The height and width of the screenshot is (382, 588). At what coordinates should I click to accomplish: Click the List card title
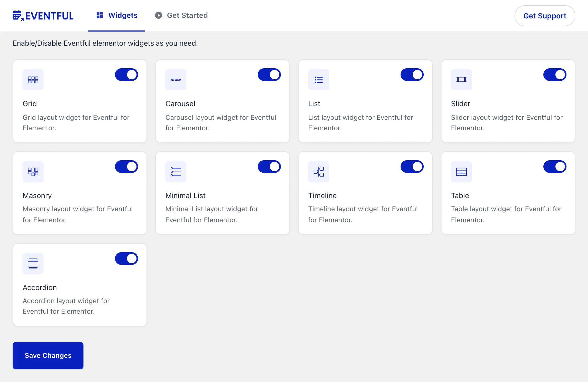point(314,104)
